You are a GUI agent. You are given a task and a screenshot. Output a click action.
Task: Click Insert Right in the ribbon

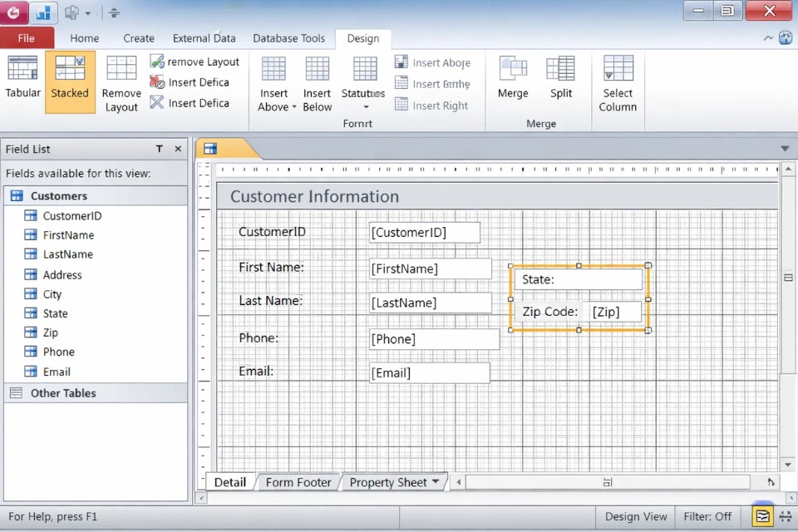pyautogui.click(x=432, y=106)
